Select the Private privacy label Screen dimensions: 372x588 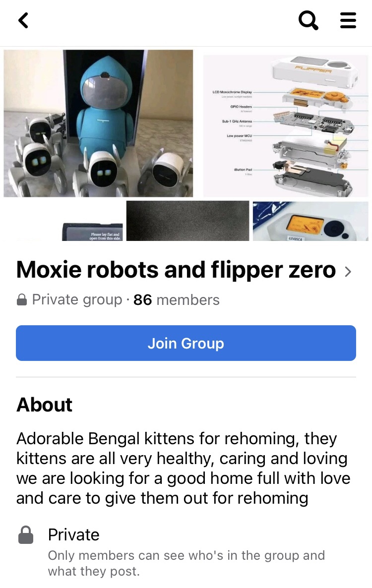(x=73, y=535)
